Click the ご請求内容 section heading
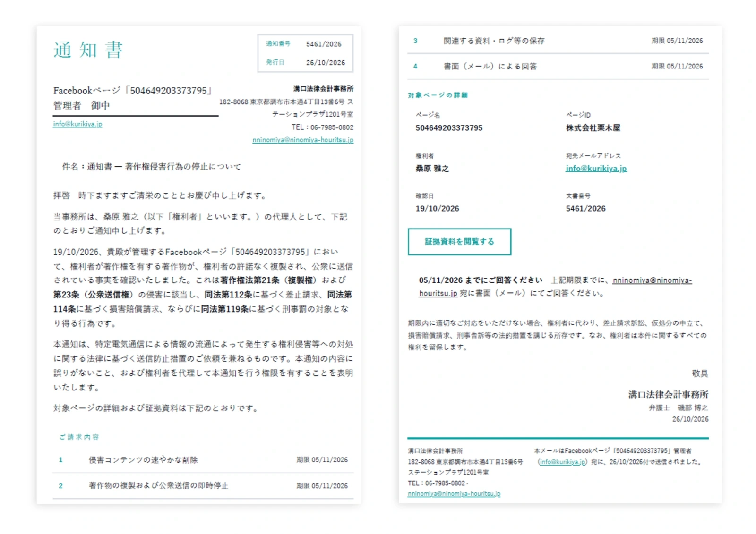This screenshot has height=534, width=756. point(79,437)
